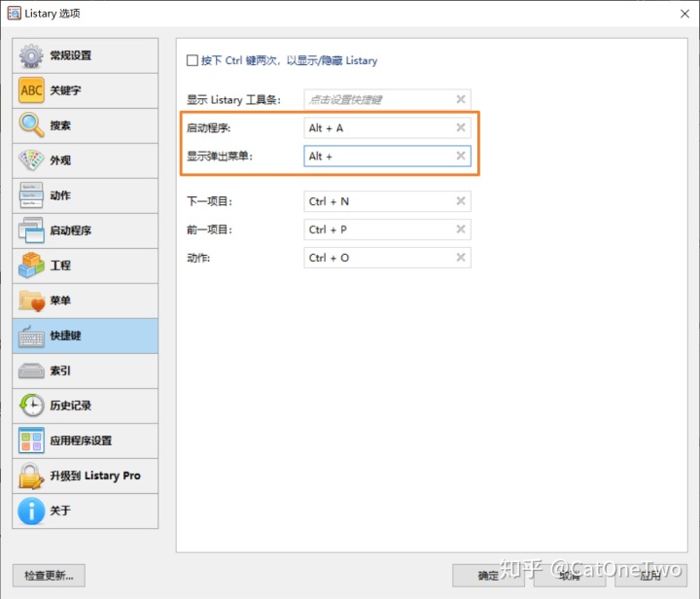Screen dimensions: 700x599
Task: Click the 检查更新... button
Action: coord(49,576)
